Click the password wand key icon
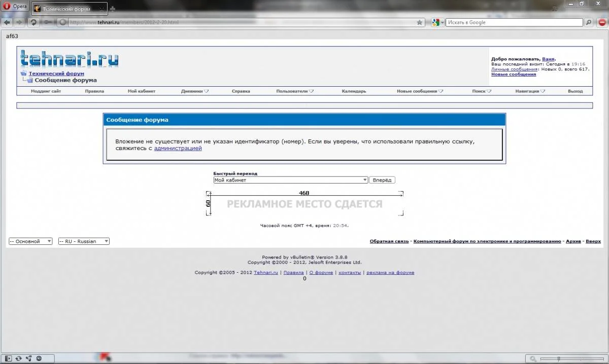 click(48, 22)
